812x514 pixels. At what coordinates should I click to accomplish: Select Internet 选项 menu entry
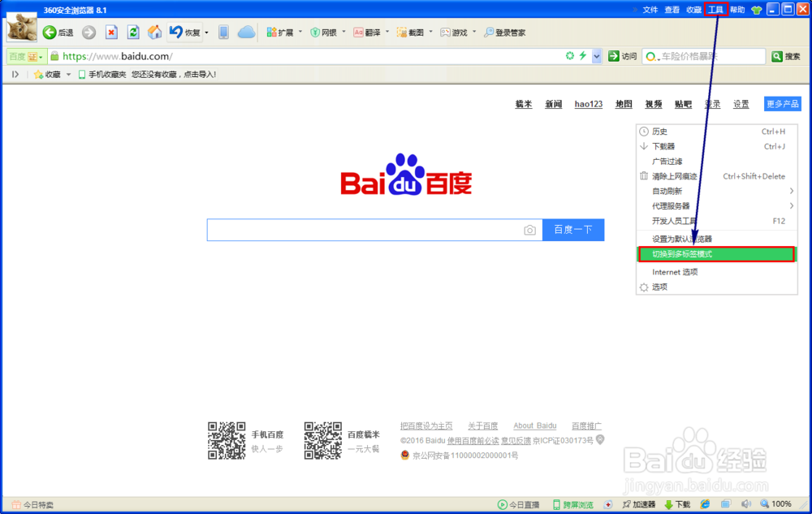click(x=717, y=272)
